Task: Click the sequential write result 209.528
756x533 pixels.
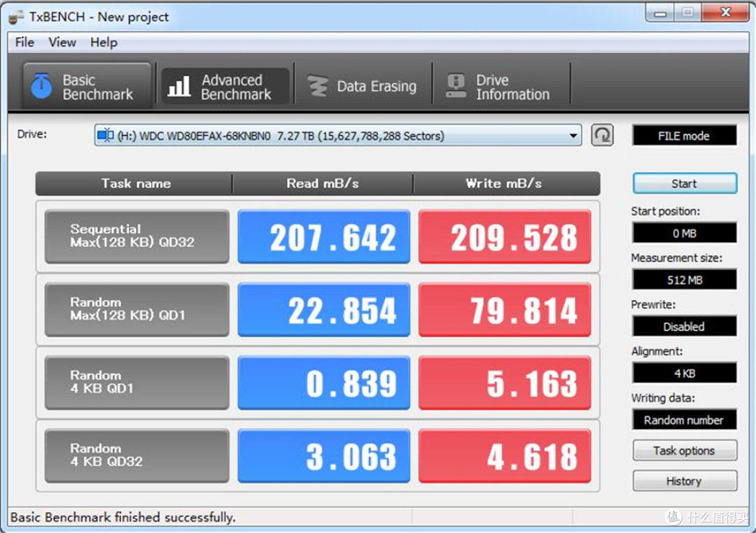Action: [x=505, y=236]
